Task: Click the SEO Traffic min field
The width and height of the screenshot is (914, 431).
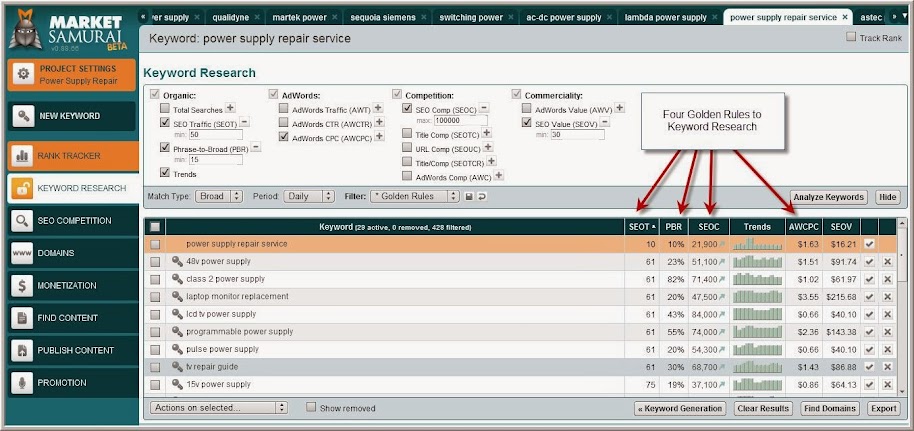Action: [215, 134]
